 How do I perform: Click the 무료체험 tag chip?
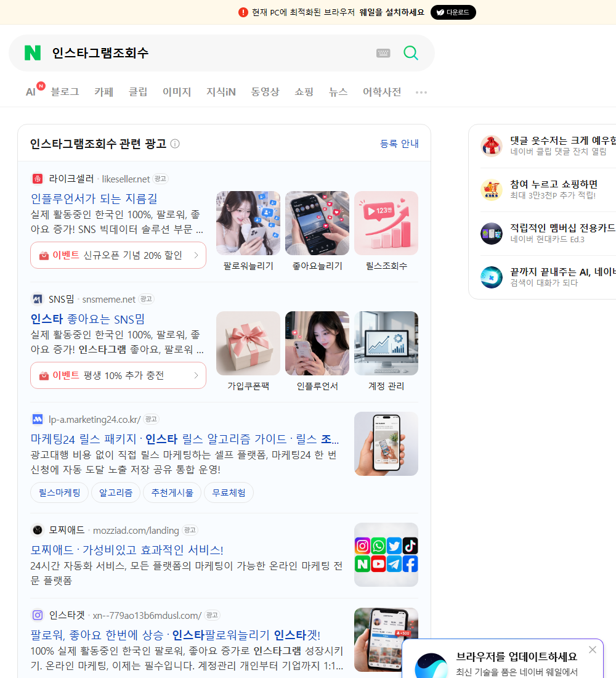(x=229, y=492)
